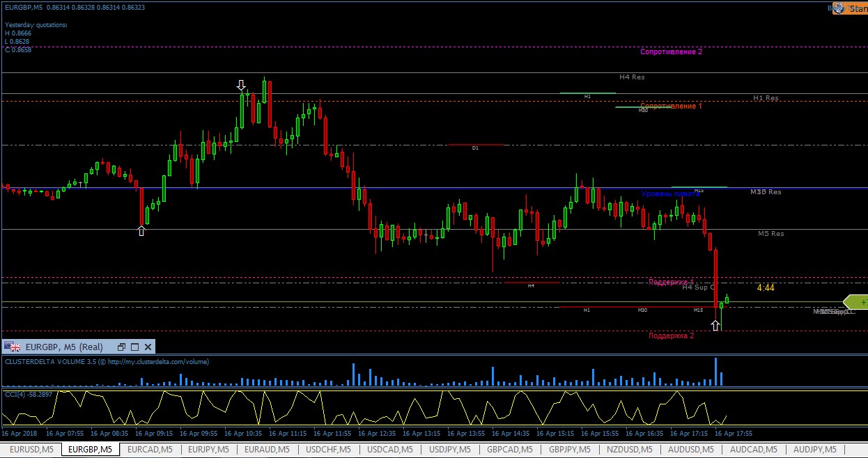Select the USDCHF,M5 tab
Viewport: 868px width, 458px height.
(329, 450)
